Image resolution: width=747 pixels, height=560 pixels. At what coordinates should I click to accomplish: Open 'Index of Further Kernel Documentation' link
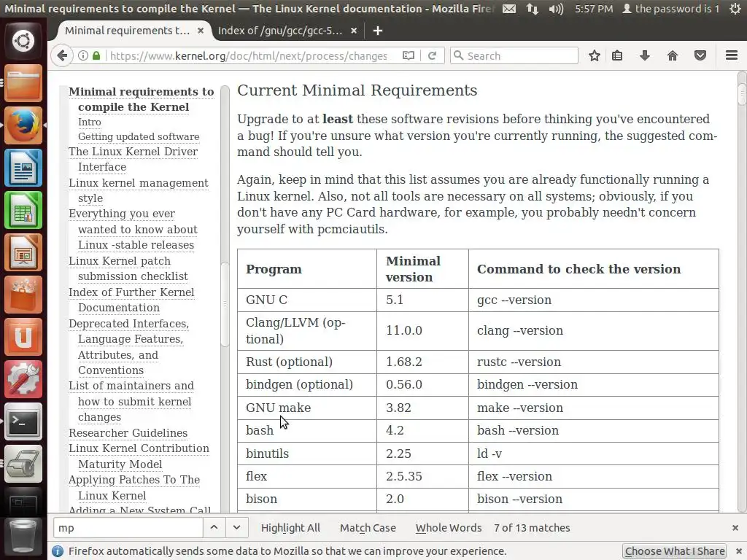click(x=131, y=300)
